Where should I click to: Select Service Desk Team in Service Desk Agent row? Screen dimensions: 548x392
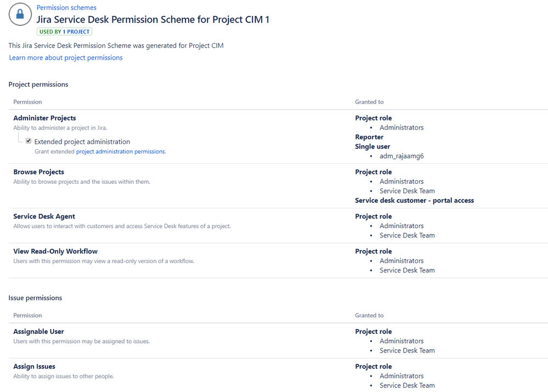(407, 235)
